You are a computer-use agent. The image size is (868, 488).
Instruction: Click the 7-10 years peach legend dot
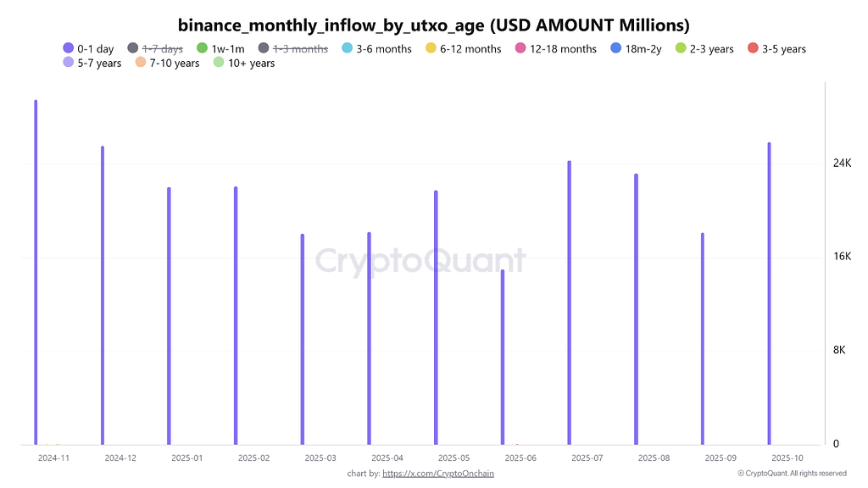pyautogui.click(x=141, y=63)
